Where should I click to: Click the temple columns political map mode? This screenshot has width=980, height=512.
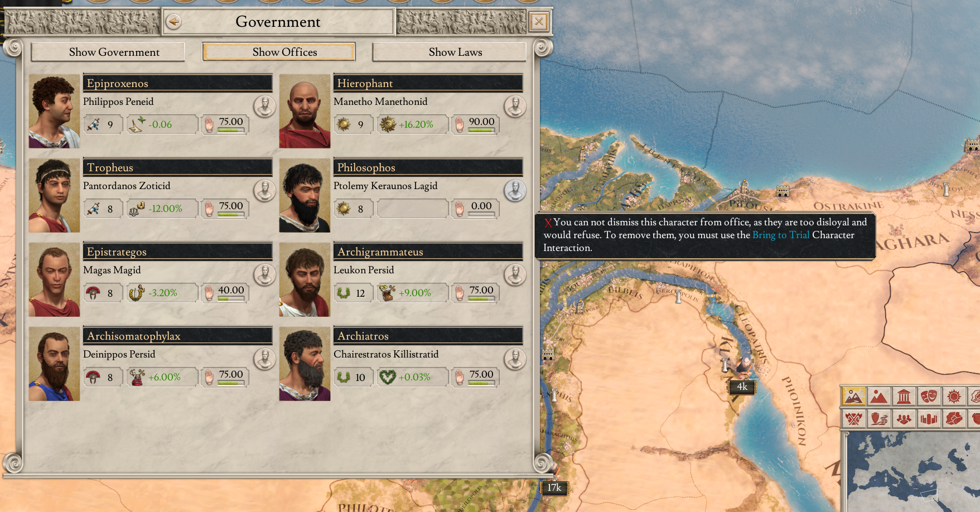[904, 397]
